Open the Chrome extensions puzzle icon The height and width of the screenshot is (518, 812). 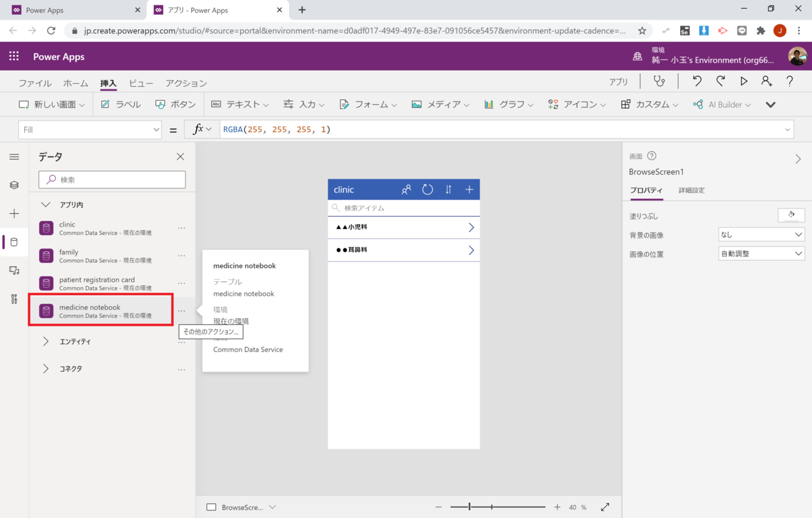761,30
